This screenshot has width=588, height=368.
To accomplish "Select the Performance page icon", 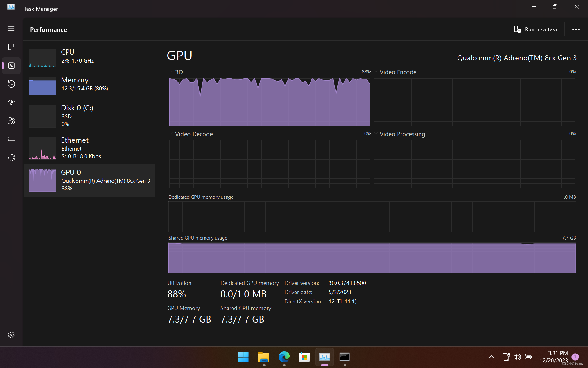I will point(11,65).
